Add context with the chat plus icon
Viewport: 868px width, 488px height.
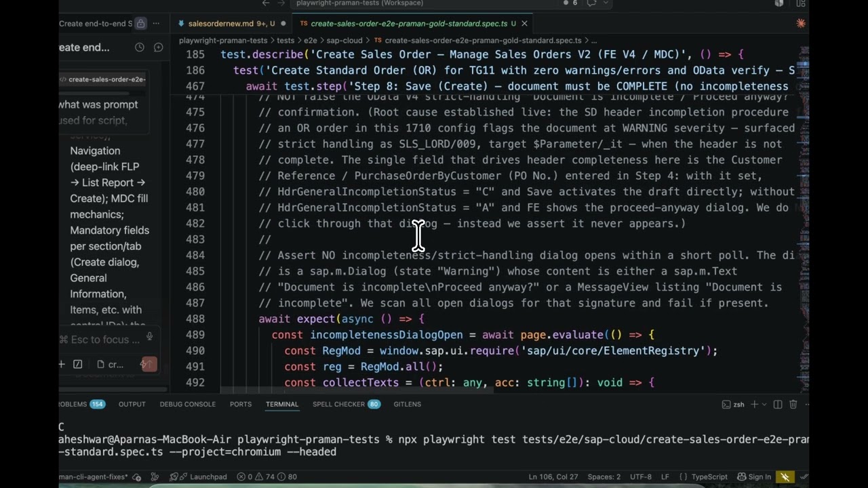[x=62, y=364]
